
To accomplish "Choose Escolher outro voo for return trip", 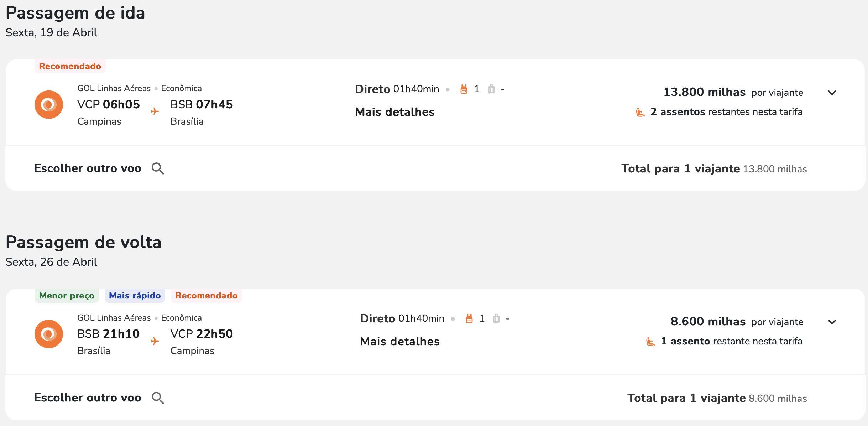I will (88, 398).
